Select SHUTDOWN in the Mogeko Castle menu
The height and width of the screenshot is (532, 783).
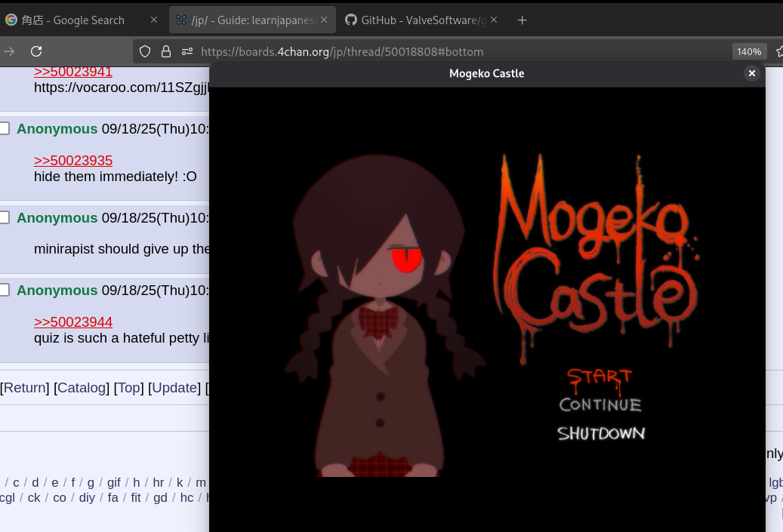coord(601,433)
